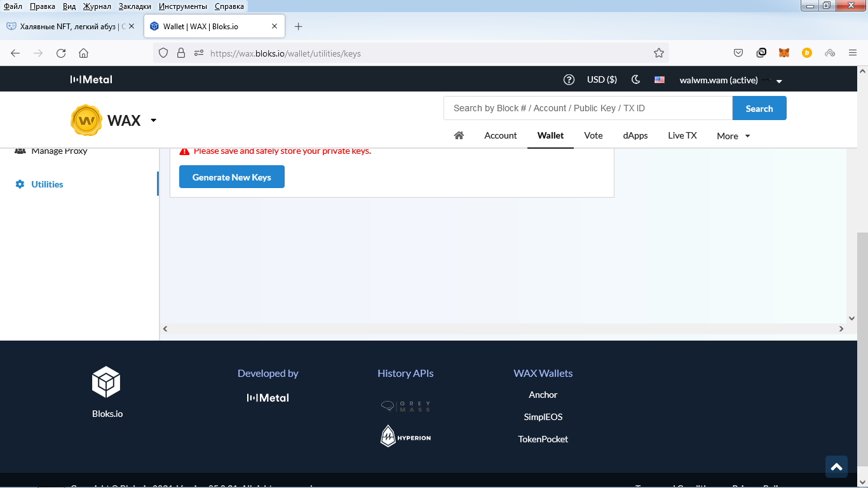Open the Файл menu
This screenshot has height=488, width=868.
coord(13,6)
